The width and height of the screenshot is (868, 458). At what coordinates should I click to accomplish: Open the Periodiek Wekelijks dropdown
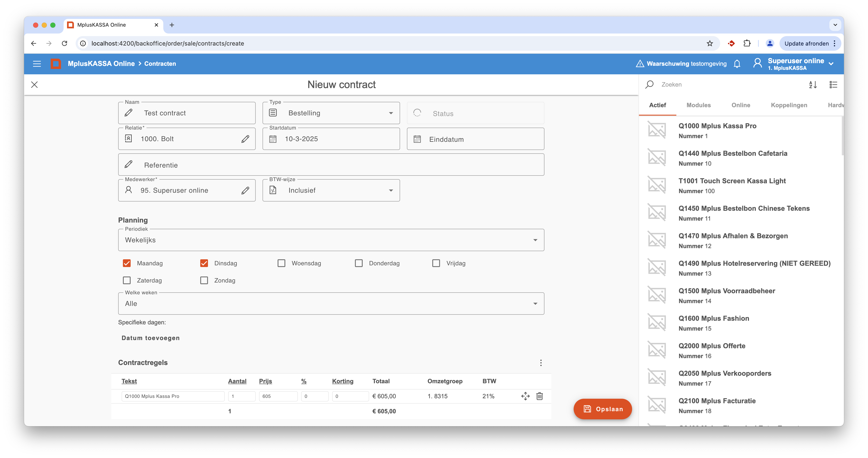tap(331, 240)
